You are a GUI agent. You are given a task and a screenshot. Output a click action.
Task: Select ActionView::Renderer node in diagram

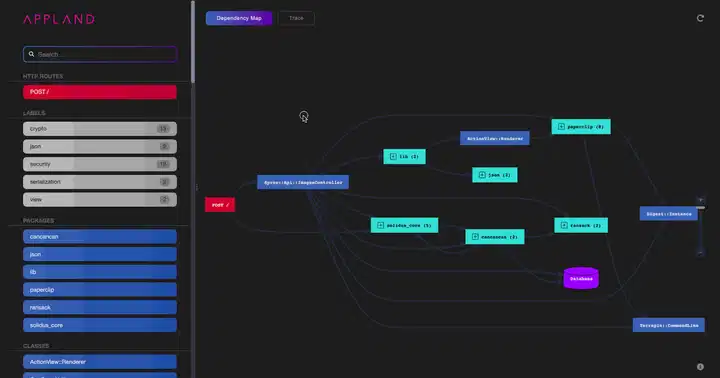pos(495,138)
